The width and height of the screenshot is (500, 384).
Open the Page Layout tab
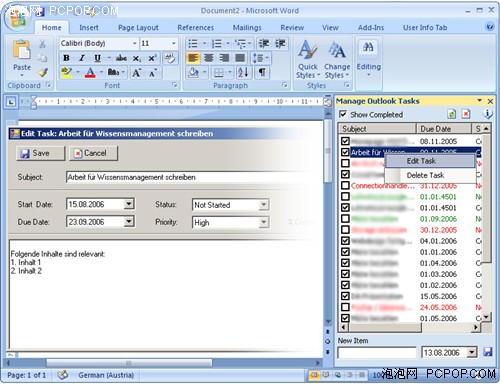(x=138, y=28)
